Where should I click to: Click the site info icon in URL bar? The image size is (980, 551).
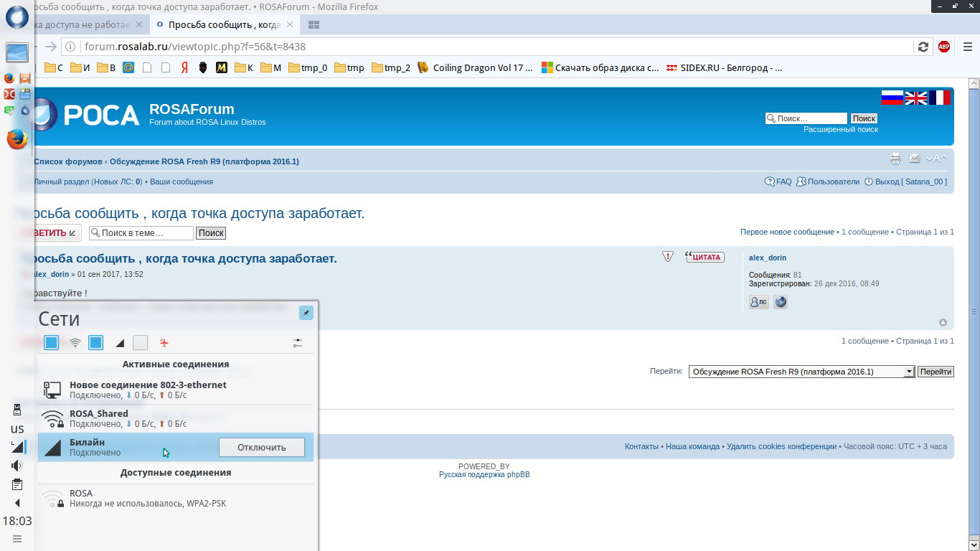pos(70,47)
